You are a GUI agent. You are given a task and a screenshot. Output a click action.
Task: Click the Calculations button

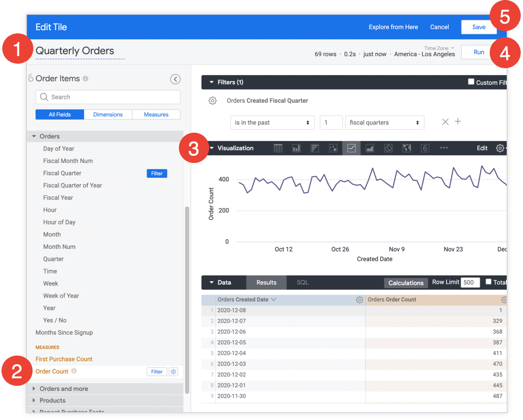[x=406, y=283]
